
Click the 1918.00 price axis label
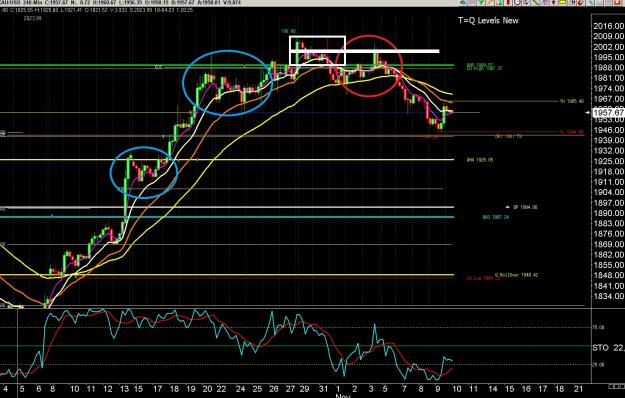pyautogui.click(x=608, y=171)
